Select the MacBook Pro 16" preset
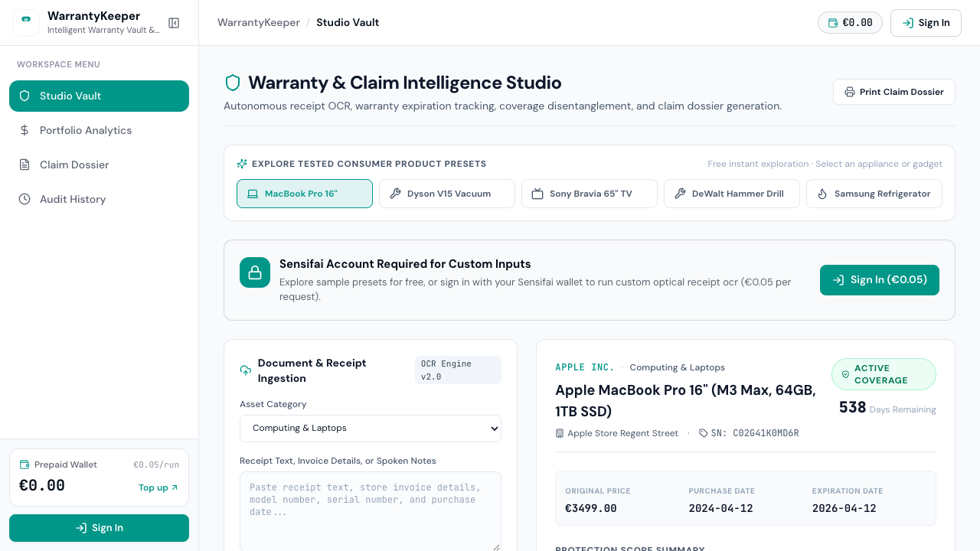 [305, 194]
